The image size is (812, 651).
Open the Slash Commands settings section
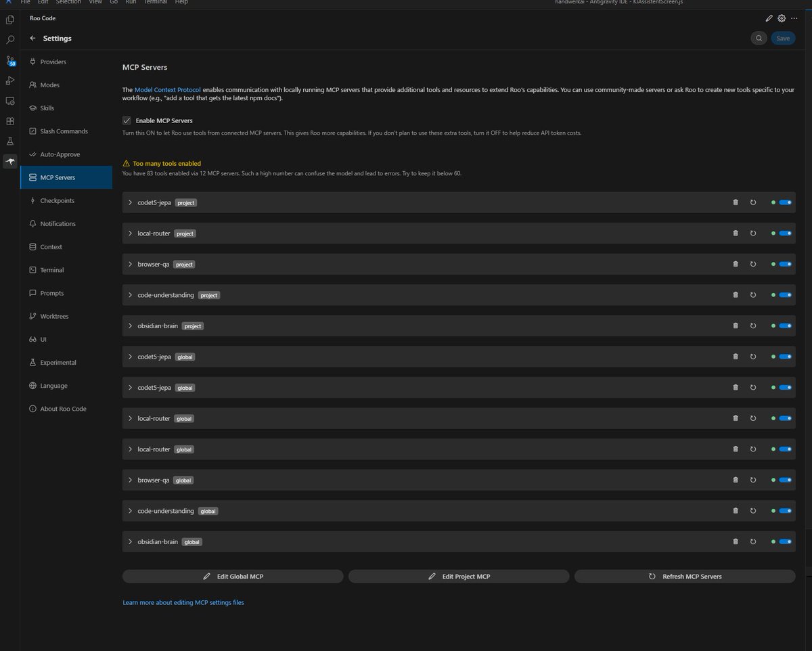66,131
